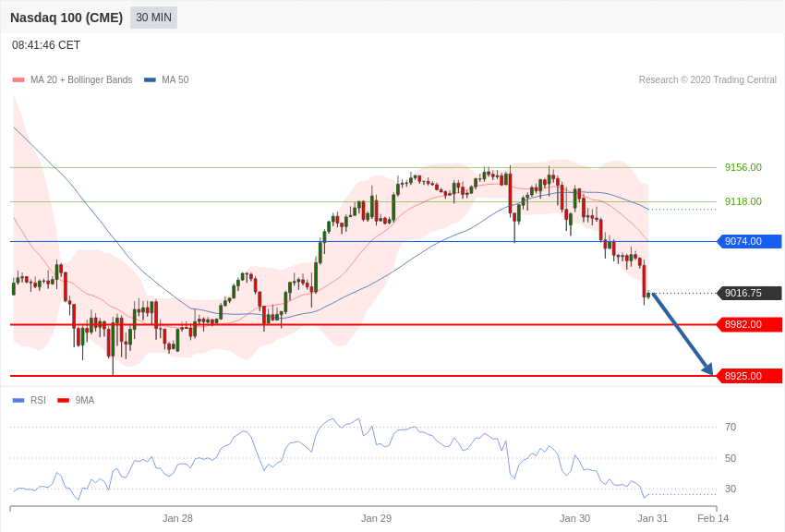Screen dimensions: 785x532
Task: Click the 9118.00 resistance level label
Action: tap(743, 201)
